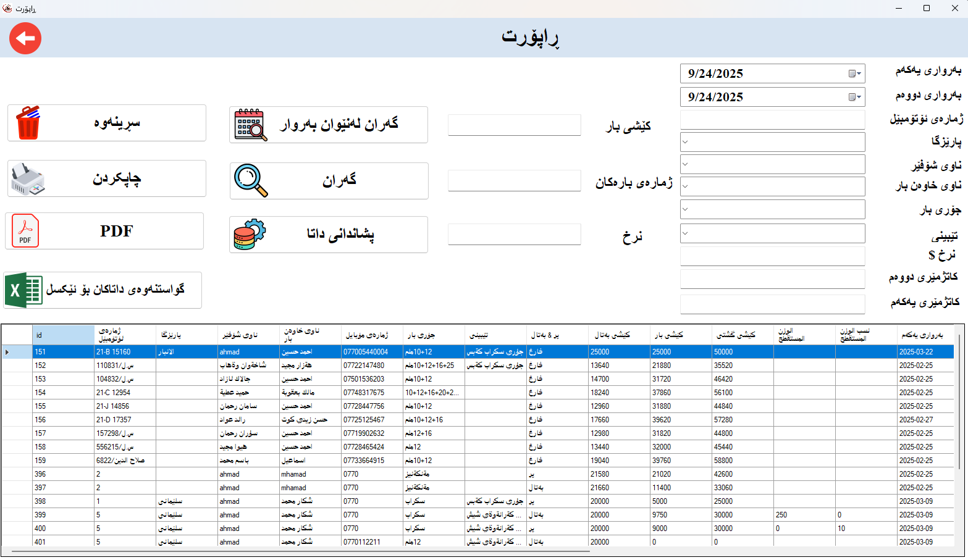Click the نرخ $ input field
Image resolution: width=968 pixels, height=560 pixels.
[x=772, y=256]
